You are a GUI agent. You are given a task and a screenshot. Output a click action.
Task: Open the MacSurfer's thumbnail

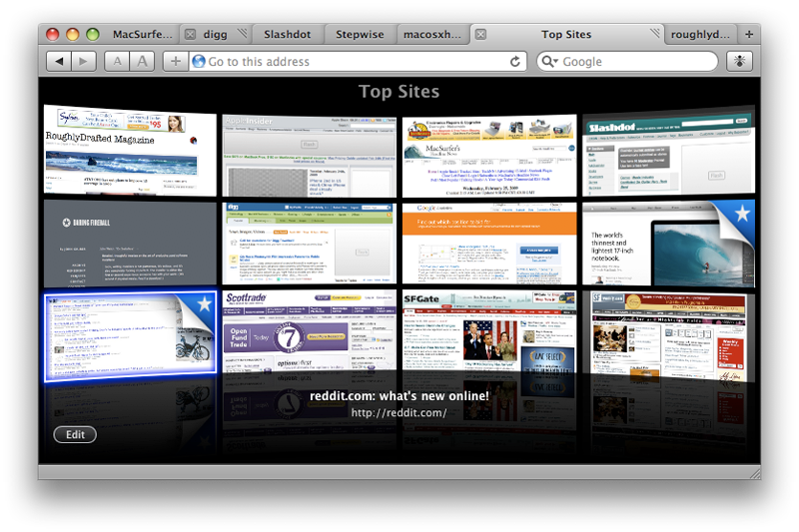489,157
